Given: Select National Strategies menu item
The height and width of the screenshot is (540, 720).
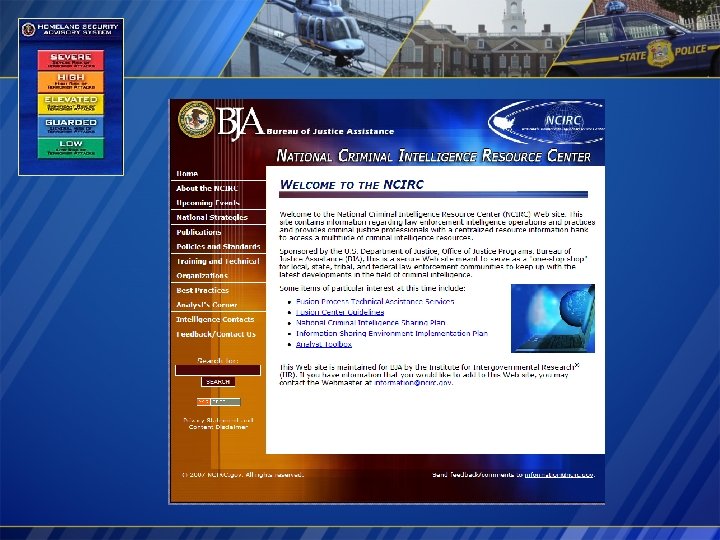Looking at the screenshot, I should coord(212,217).
